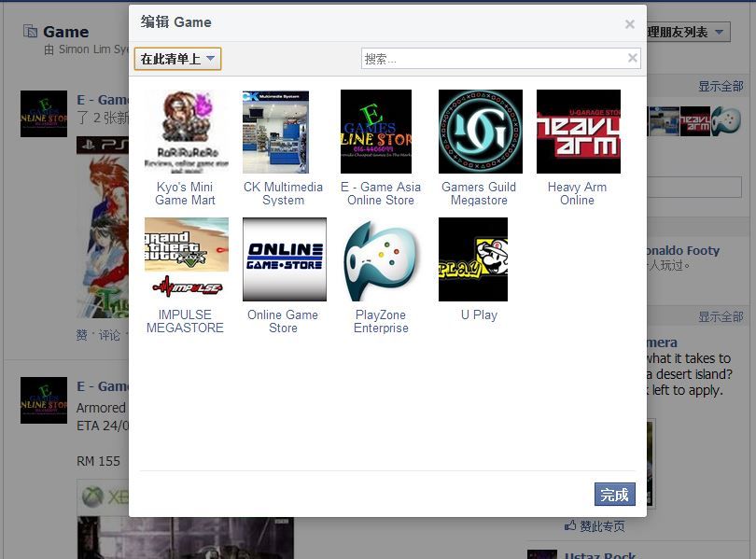The height and width of the screenshot is (559, 756).
Task: Open the Heavy Arm Online name label
Action: tap(577, 193)
